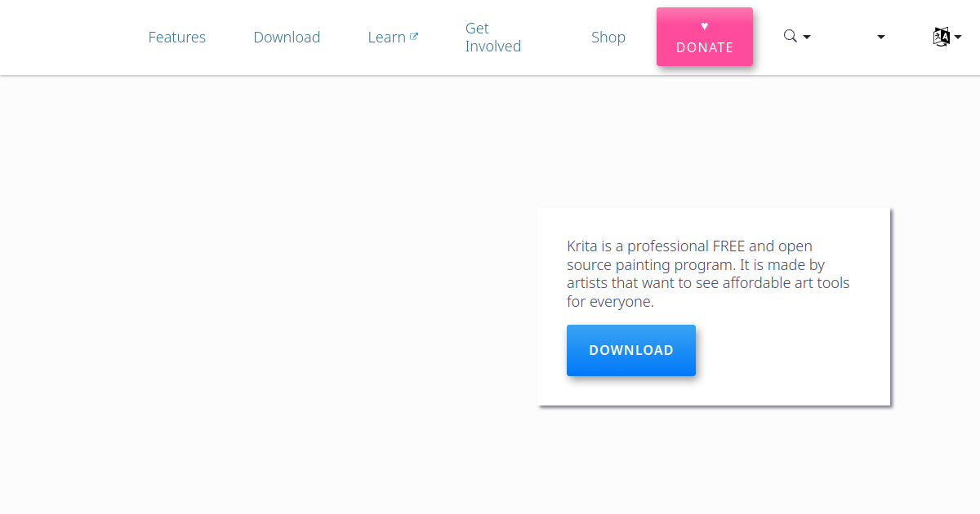Expand the unlabeled caret dropdown beside search
This screenshot has width=980, height=514.
[x=880, y=37]
